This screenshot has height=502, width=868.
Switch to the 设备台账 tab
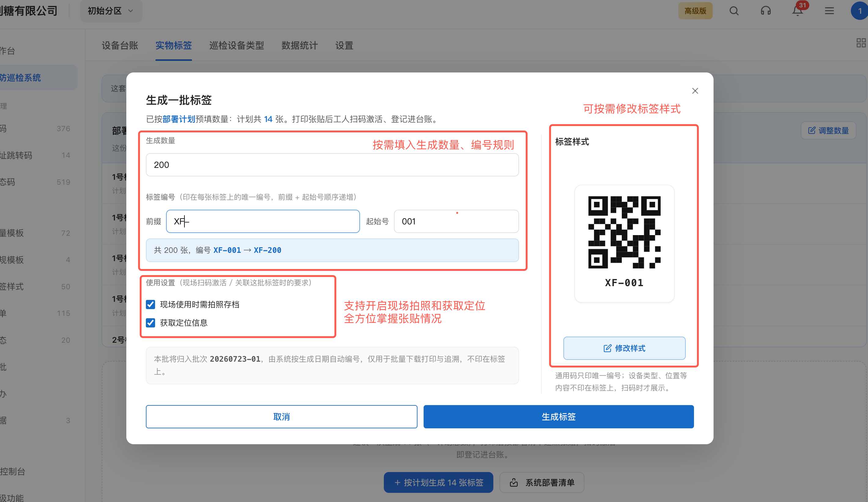click(120, 46)
